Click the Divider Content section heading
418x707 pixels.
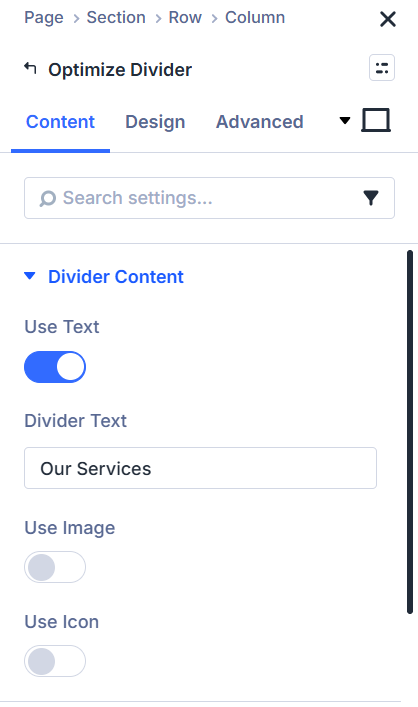116,277
